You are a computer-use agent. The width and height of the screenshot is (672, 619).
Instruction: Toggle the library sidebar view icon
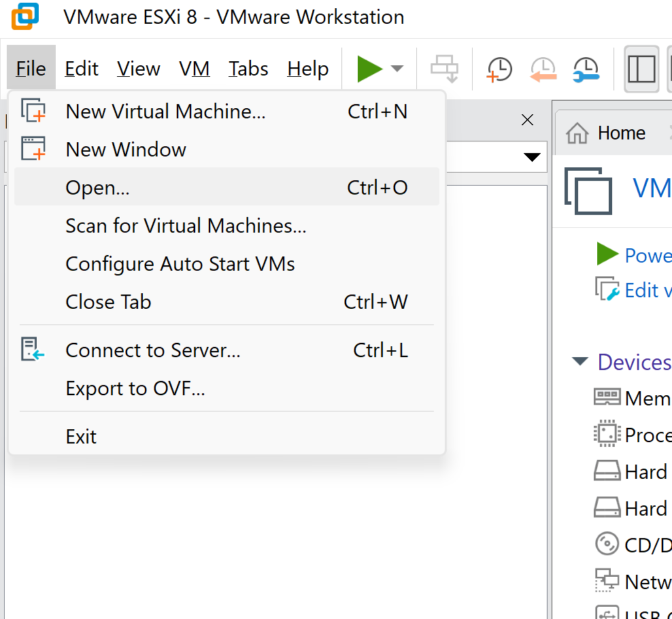641,69
